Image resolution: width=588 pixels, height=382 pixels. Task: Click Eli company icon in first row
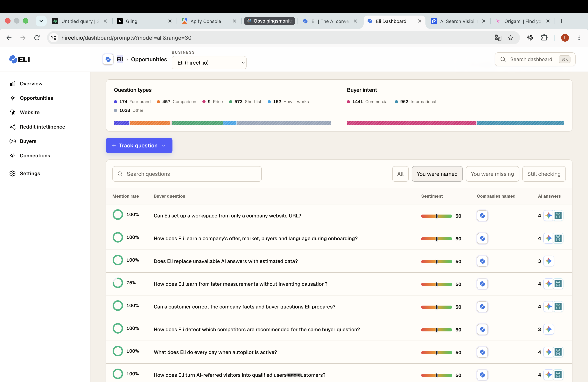[482, 216]
